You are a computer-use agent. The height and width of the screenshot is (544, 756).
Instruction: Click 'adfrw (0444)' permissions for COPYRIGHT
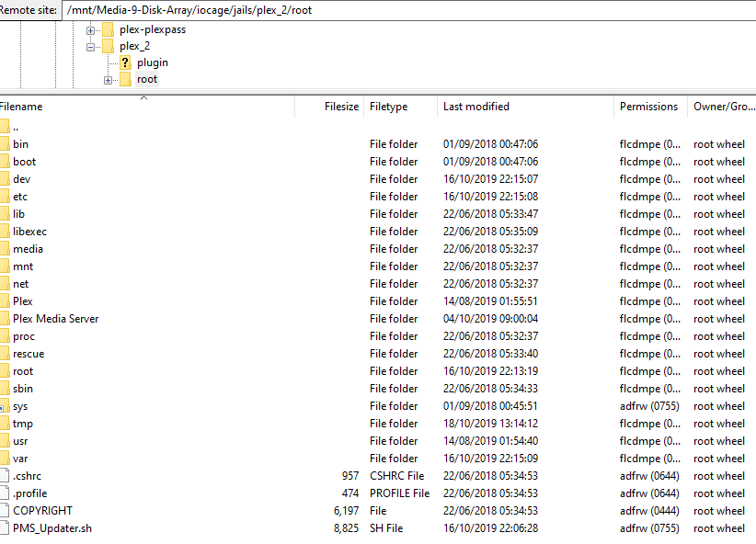click(x=649, y=511)
